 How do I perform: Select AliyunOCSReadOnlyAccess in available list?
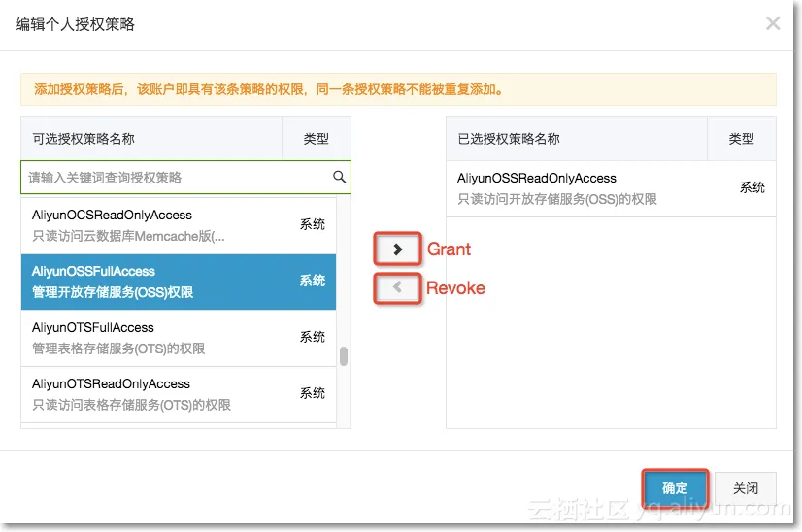click(179, 225)
